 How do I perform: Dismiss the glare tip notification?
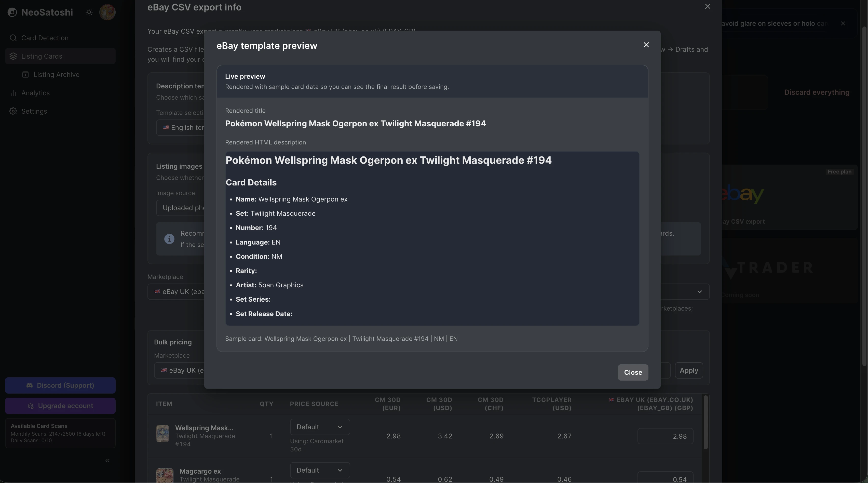point(843,24)
